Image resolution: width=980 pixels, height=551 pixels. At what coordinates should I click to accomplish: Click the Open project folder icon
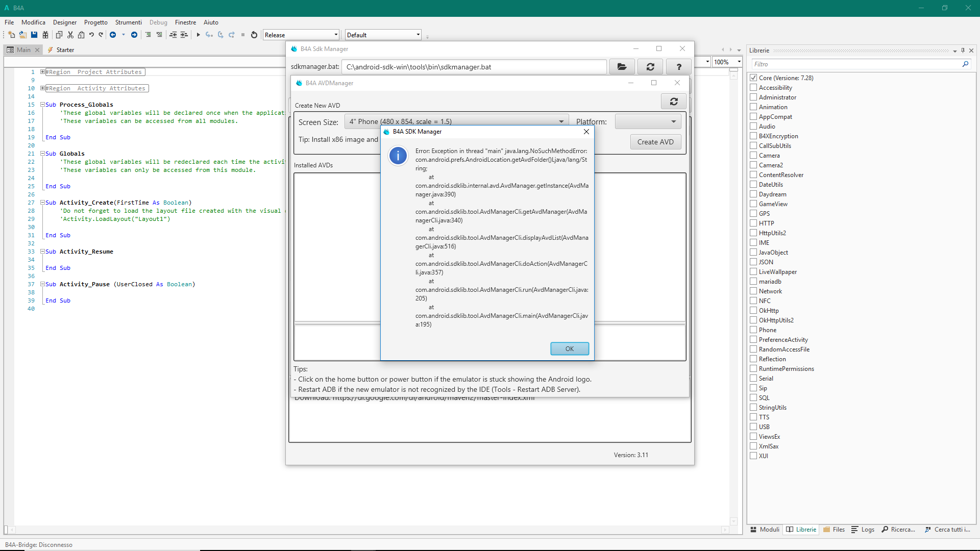click(x=23, y=35)
